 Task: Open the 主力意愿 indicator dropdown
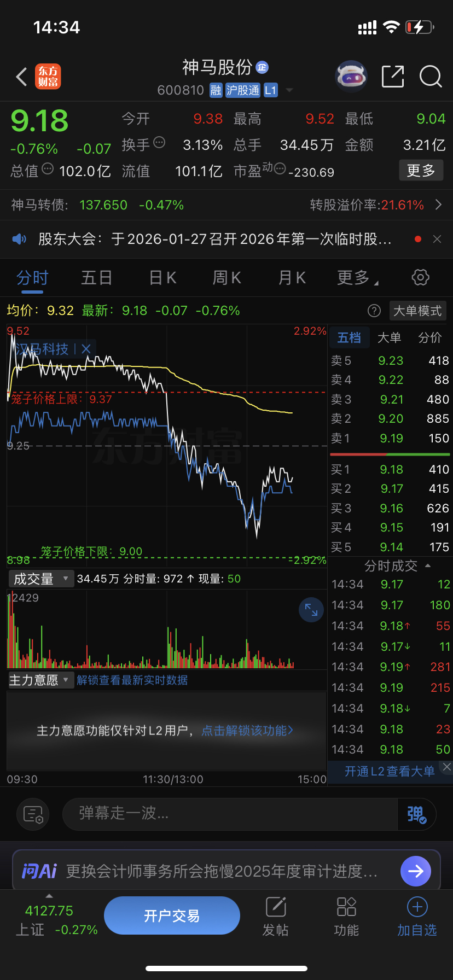[x=40, y=680]
